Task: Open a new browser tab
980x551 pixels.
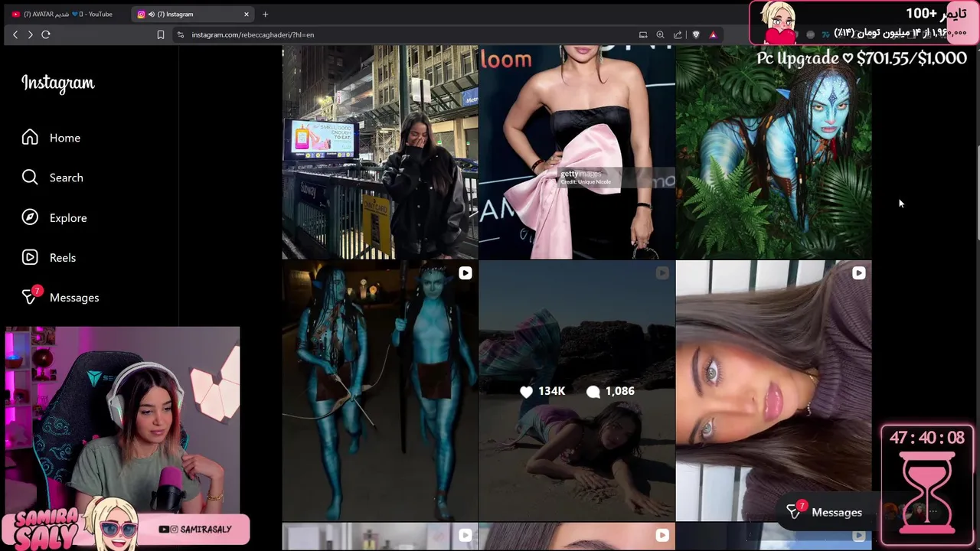Action: (x=265, y=14)
